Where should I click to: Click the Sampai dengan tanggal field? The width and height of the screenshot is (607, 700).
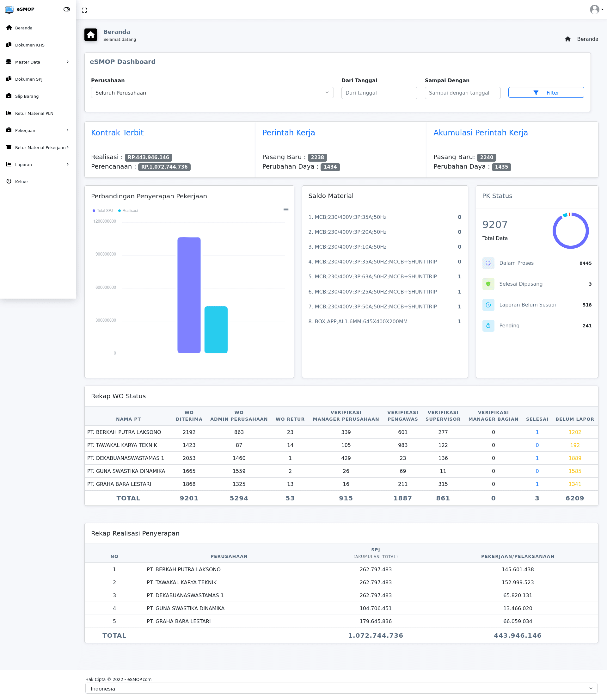coord(462,93)
